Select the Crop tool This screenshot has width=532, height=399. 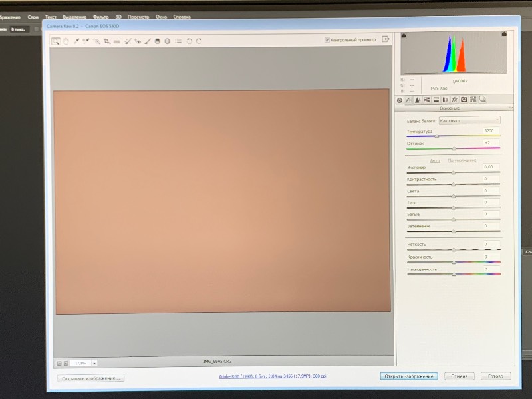107,41
